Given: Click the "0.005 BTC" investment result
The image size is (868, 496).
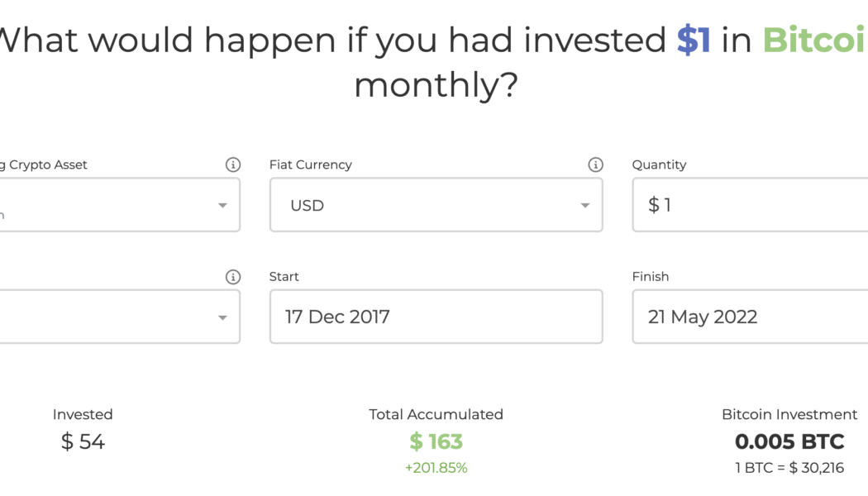Looking at the screenshot, I should (x=789, y=441).
